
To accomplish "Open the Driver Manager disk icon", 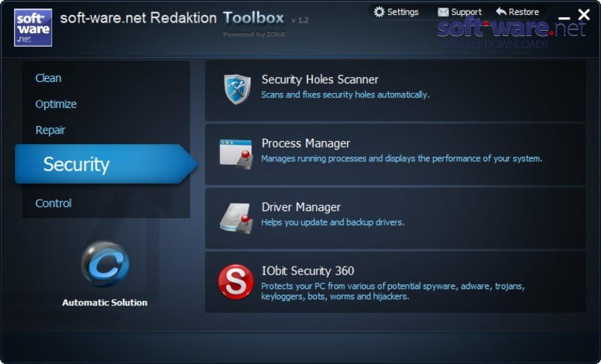I will 237,218.
